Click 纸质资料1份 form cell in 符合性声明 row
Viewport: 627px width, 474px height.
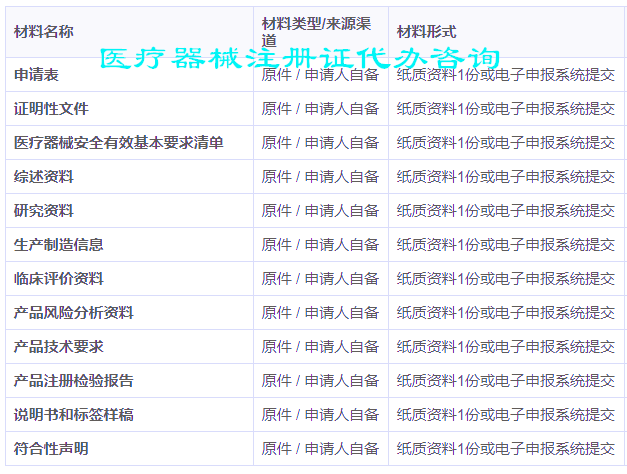click(505, 448)
